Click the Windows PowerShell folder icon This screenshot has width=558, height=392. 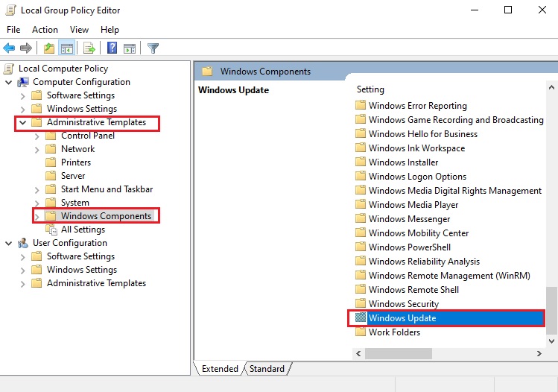[361, 247]
